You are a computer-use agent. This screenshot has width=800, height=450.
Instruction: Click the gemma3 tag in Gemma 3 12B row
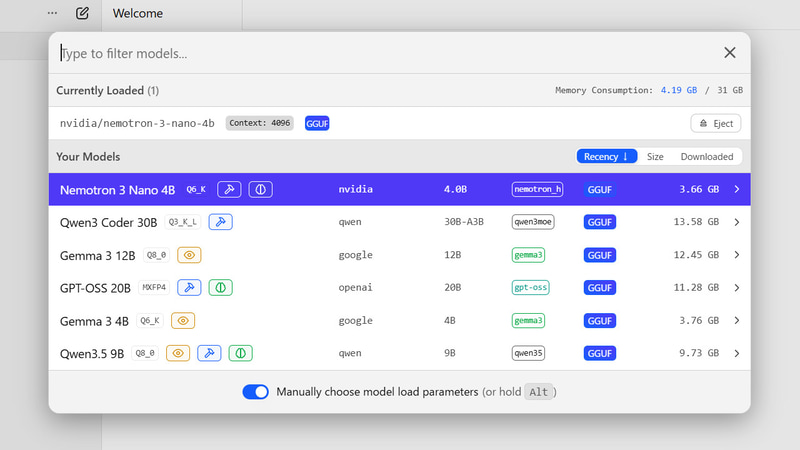[528, 255]
